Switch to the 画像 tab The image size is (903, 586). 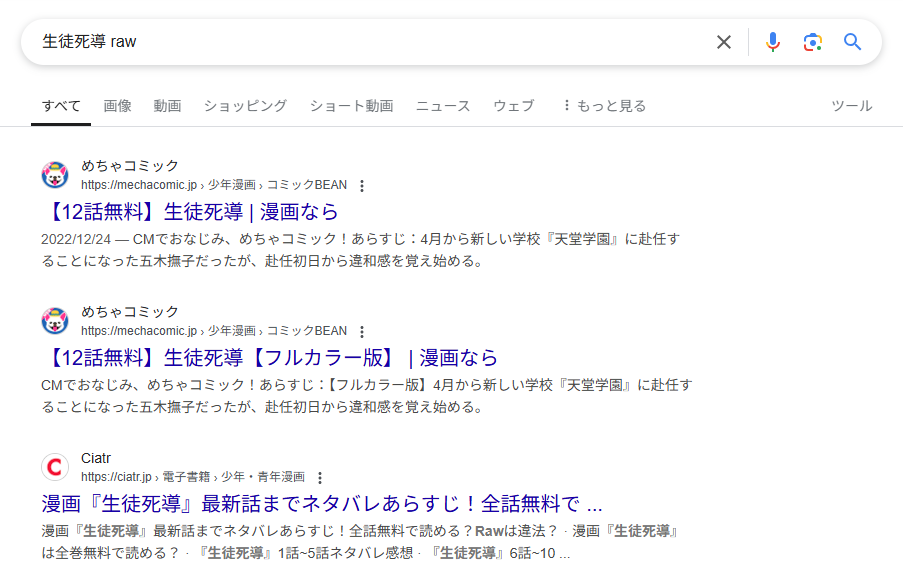(x=117, y=106)
